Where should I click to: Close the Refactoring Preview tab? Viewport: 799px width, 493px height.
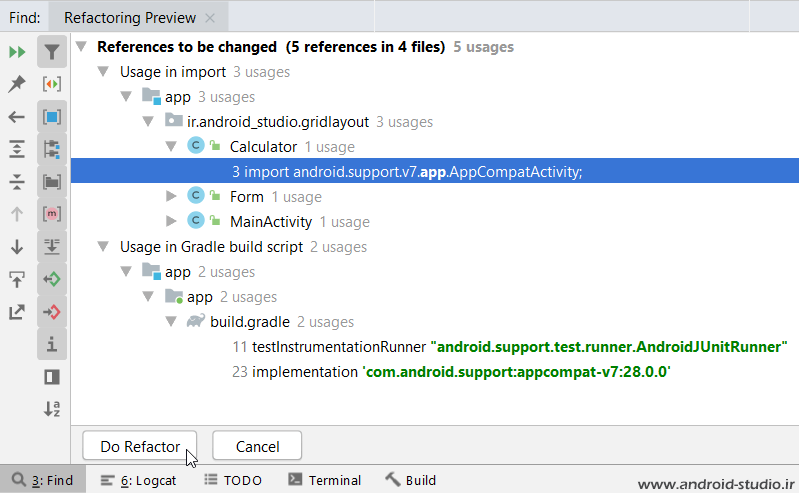pyautogui.click(x=210, y=18)
